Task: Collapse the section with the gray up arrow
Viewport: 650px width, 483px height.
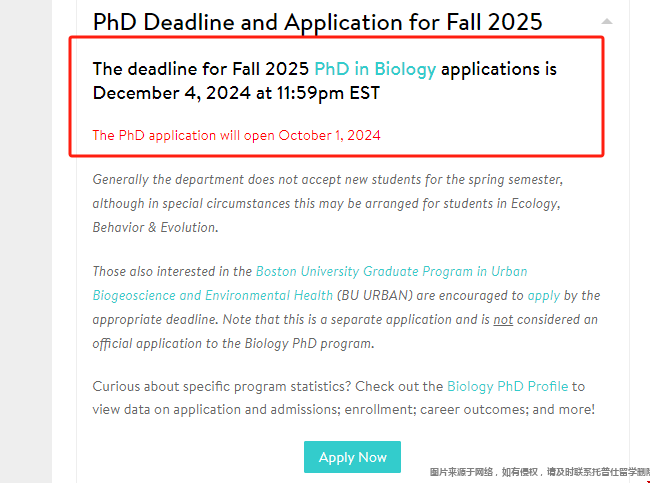Action: pos(606,22)
